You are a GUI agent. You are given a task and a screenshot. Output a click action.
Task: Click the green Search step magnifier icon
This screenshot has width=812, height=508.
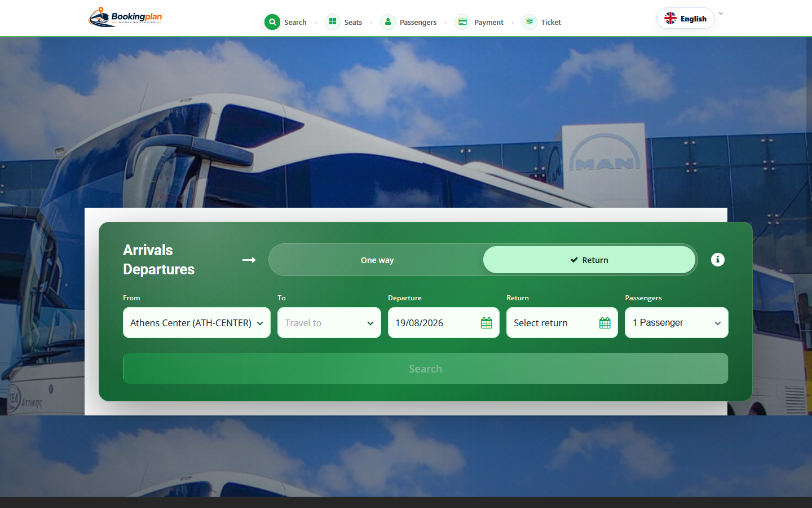pyautogui.click(x=272, y=22)
